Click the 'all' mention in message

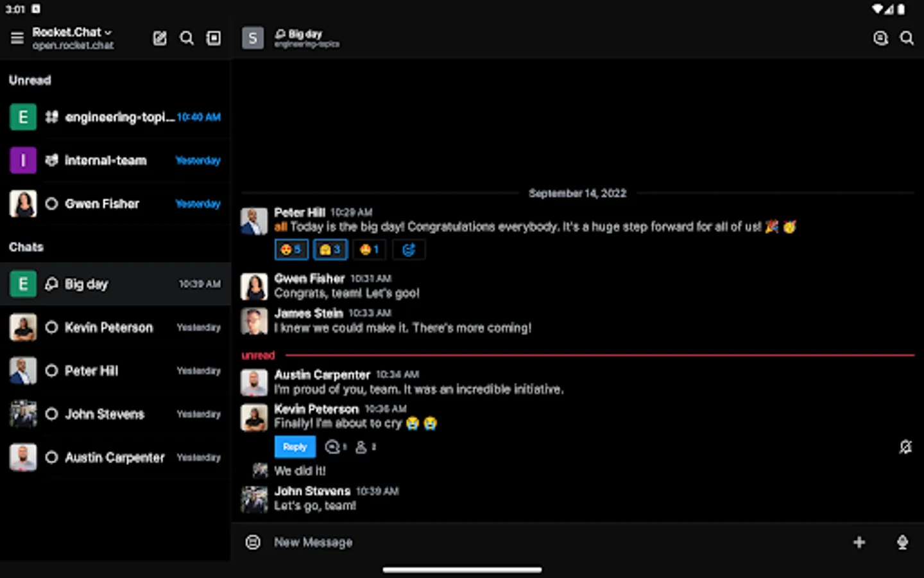[280, 227]
